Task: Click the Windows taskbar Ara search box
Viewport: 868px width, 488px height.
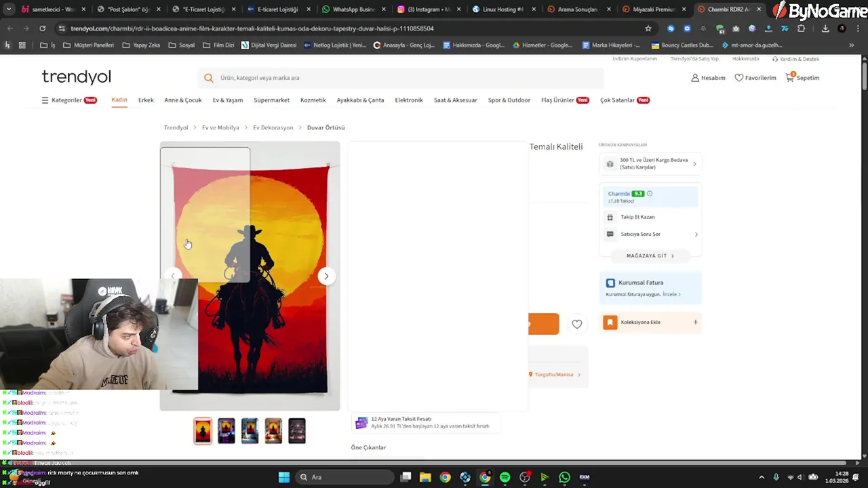Action: 343,477
